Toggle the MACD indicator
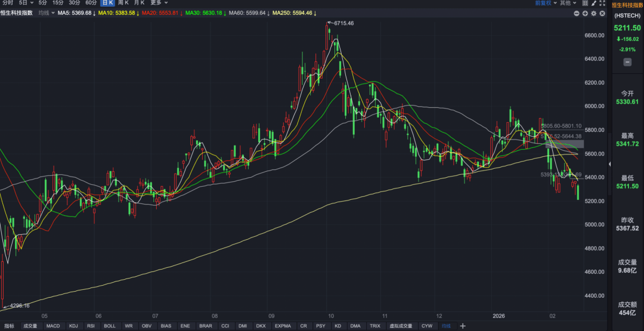The width and height of the screenshot is (644, 331). [x=53, y=326]
